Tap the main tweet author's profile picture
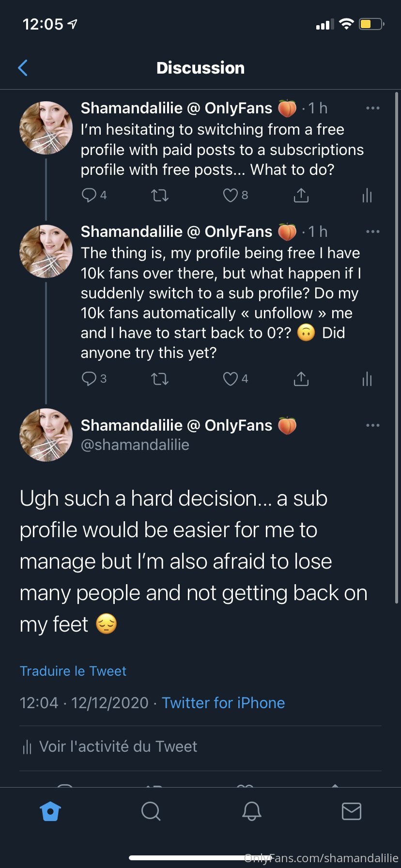 (46, 435)
